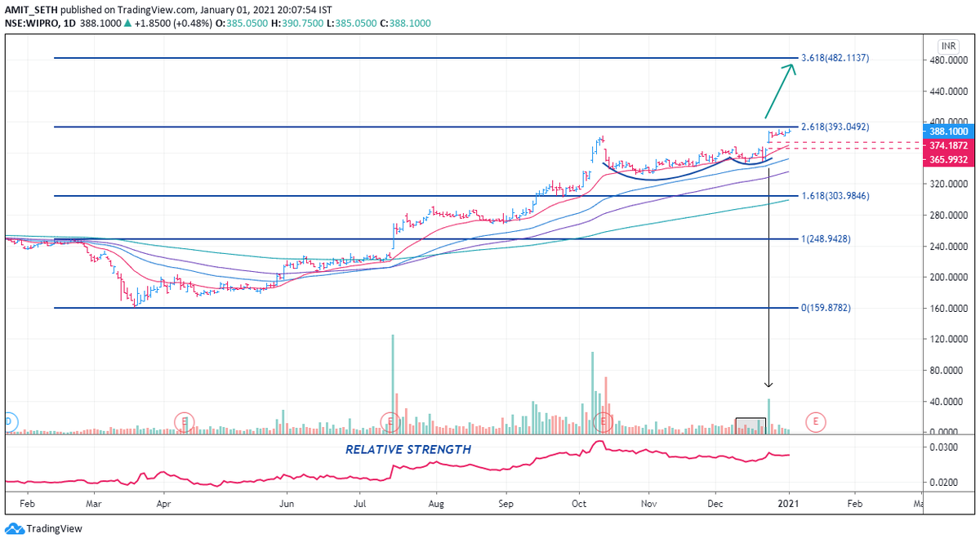This screenshot has height=543, width=980.
Task: Click the 200.0000 price axis value
Action: coord(949,278)
